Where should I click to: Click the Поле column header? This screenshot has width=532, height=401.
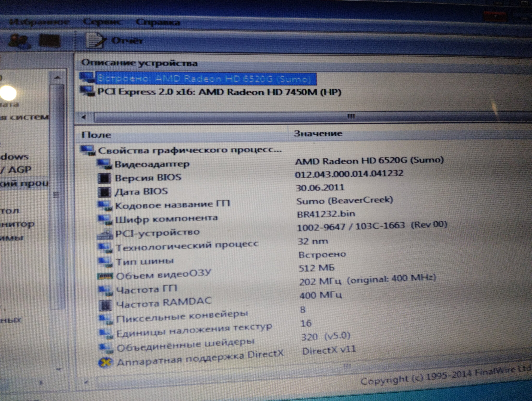tap(96, 135)
